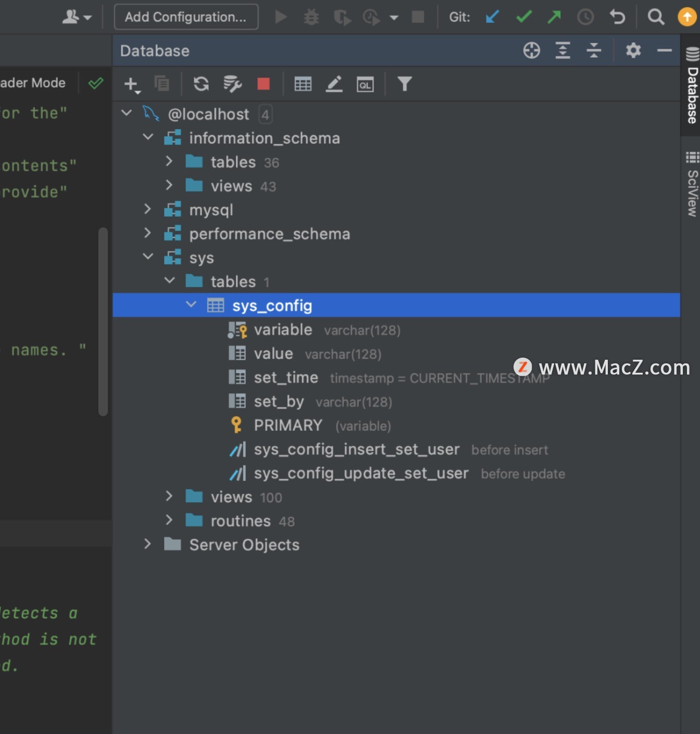Click the Add Configuration button
This screenshot has height=734, width=700.
coord(186,17)
